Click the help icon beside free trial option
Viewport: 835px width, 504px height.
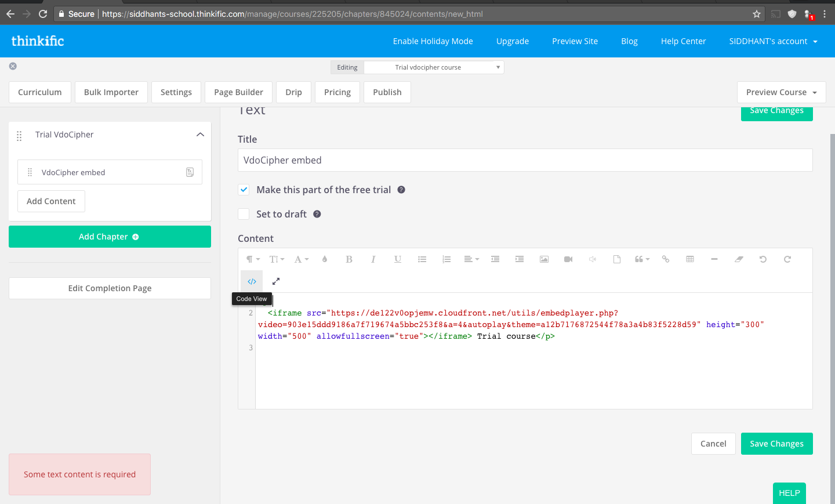(x=401, y=190)
